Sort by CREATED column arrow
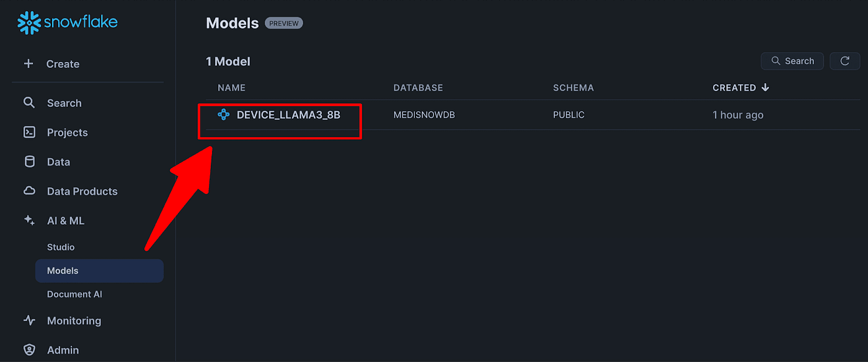 [x=765, y=87]
